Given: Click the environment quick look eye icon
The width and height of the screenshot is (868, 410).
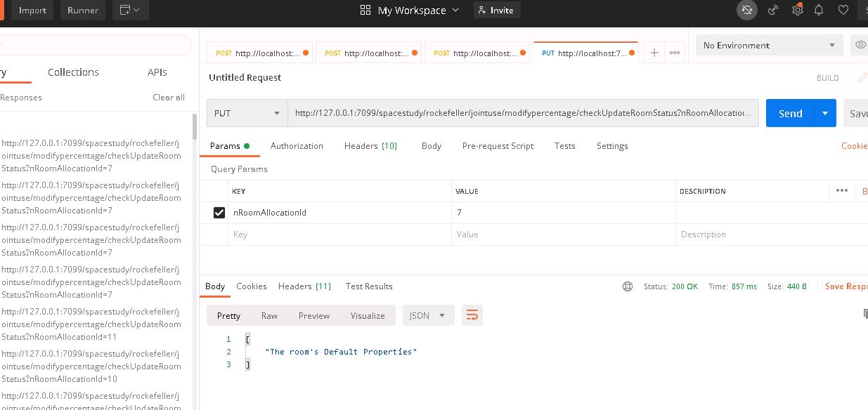Looking at the screenshot, I should tap(860, 45).
